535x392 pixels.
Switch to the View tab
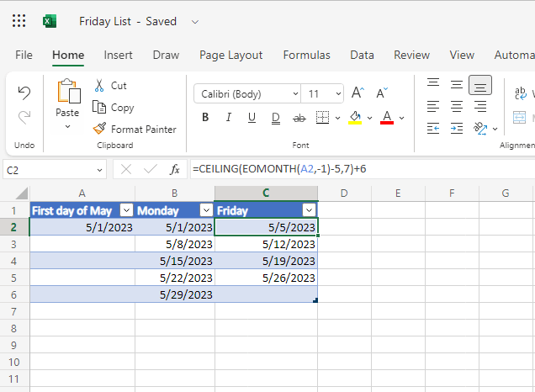462,55
